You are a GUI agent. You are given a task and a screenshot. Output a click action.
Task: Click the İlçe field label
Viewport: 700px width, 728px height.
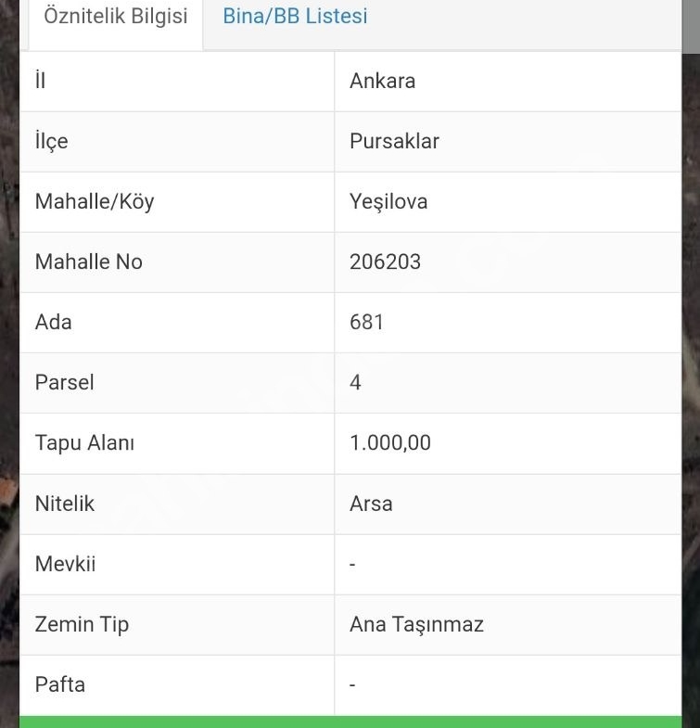51,141
